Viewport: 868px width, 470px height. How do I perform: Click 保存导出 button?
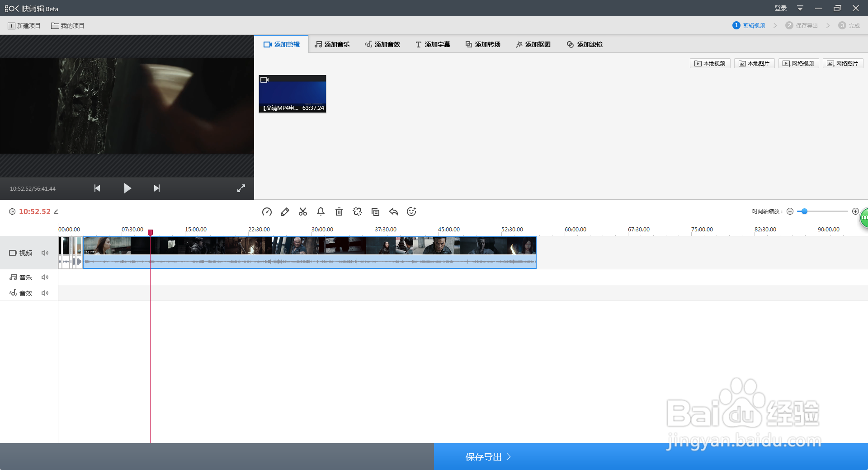click(x=651, y=457)
